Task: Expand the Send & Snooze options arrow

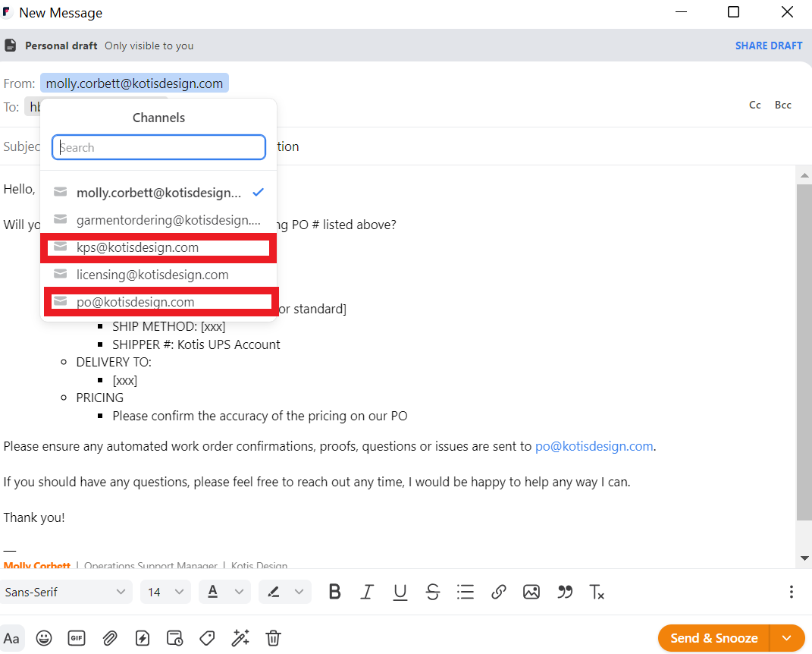Action: click(x=787, y=638)
